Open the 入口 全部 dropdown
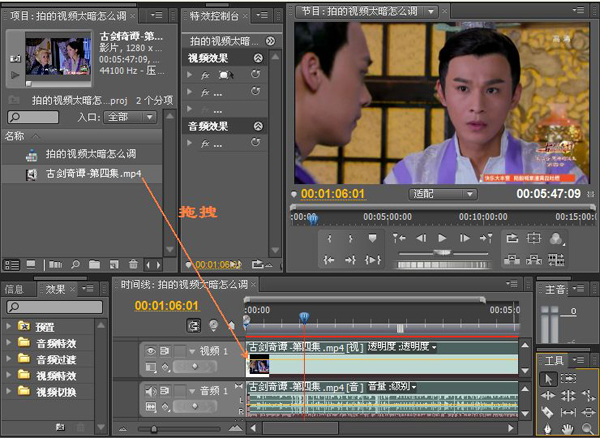This screenshot has width=600, height=438. (130, 117)
